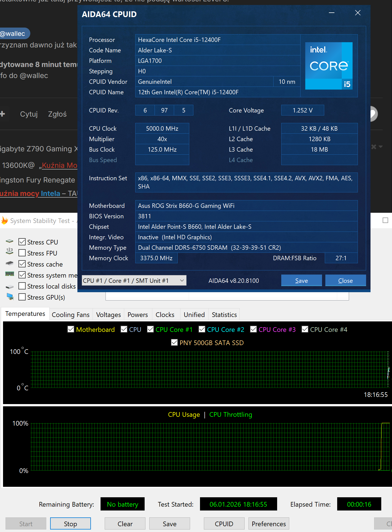The width and height of the screenshot is (392, 532).
Task: Hide the Motherboard temperature graph line
Action: (71, 329)
